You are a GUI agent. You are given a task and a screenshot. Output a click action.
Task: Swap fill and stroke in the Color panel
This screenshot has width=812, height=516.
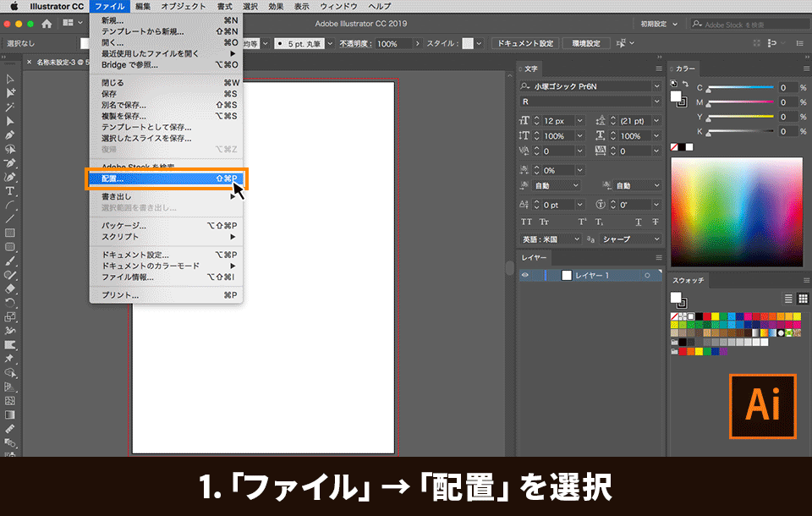click(683, 83)
